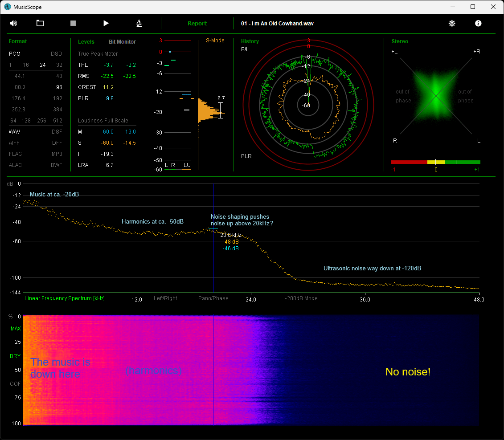Click the 96 sample rate indicator
Image resolution: width=504 pixels, height=440 pixels.
(x=59, y=87)
